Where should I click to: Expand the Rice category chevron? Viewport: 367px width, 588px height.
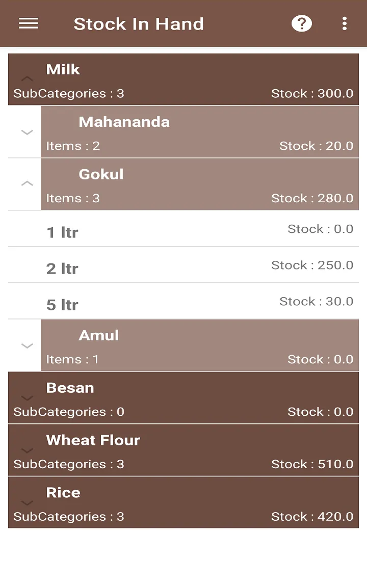pos(27,503)
